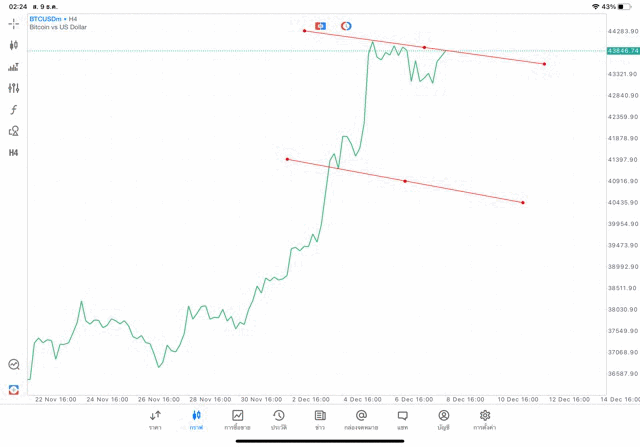The height and width of the screenshot is (447, 640).
Task: Open the candlestick chart type icon
Action: pos(13,45)
